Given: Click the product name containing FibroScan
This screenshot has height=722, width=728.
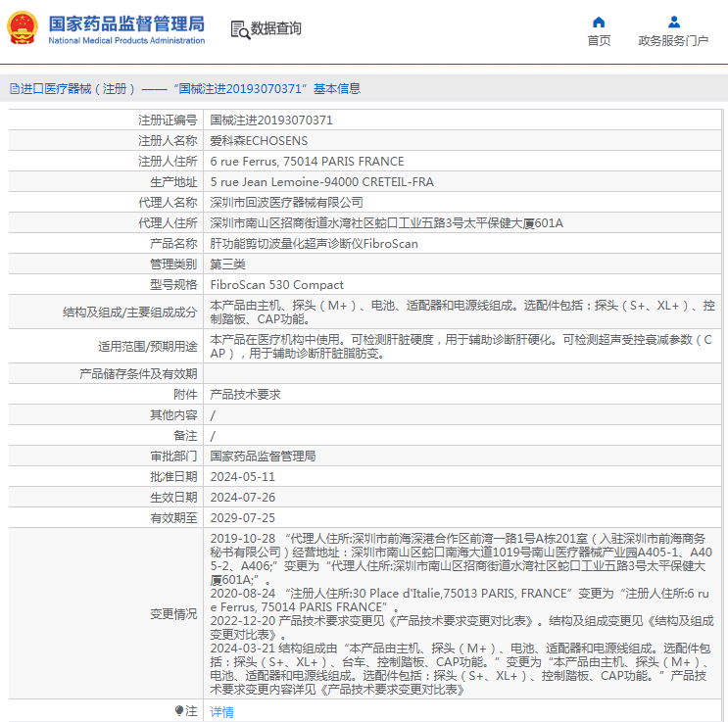Looking at the screenshot, I should [314, 244].
